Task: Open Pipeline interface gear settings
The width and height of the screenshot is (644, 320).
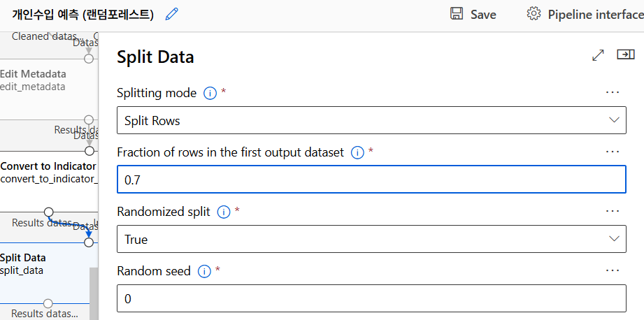Action: click(x=534, y=14)
